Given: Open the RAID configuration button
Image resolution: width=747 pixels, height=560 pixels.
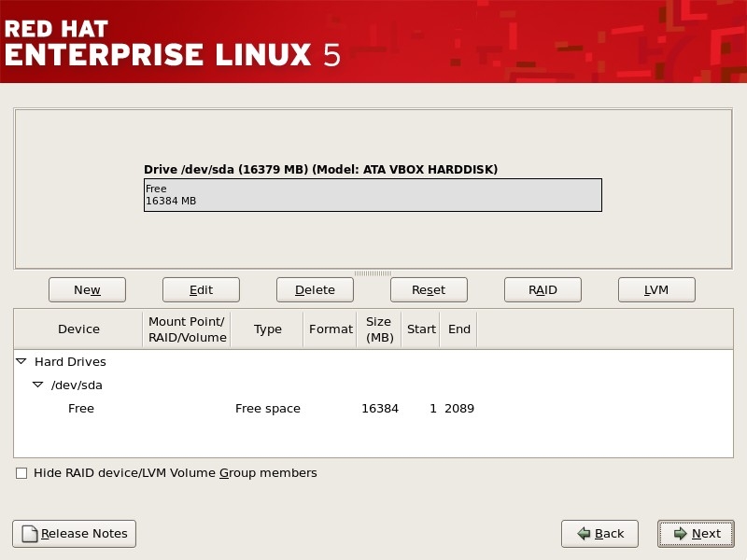Looking at the screenshot, I should click(543, 289).
